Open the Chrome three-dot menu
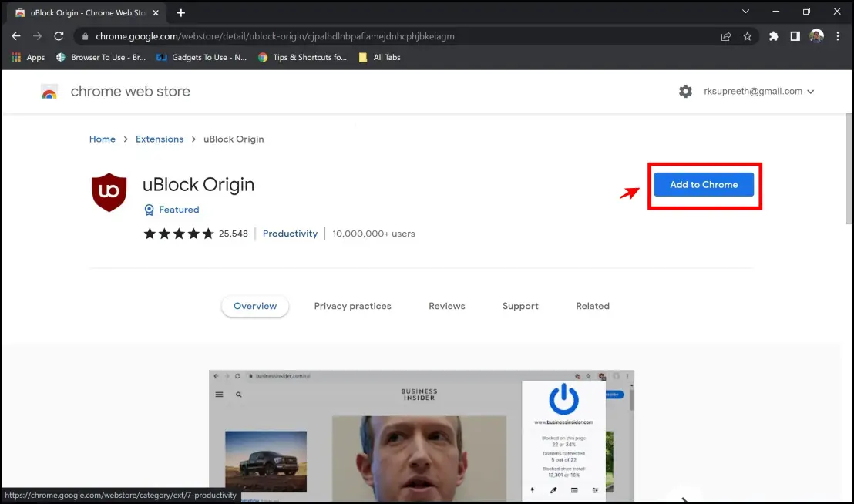Image resolution: width=854 pixels, height=504 pixels. [838, 36]
